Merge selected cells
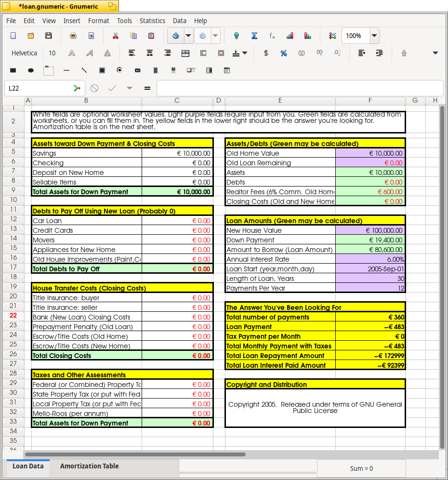This screenshot has height=480, width=448. [203, 53]
